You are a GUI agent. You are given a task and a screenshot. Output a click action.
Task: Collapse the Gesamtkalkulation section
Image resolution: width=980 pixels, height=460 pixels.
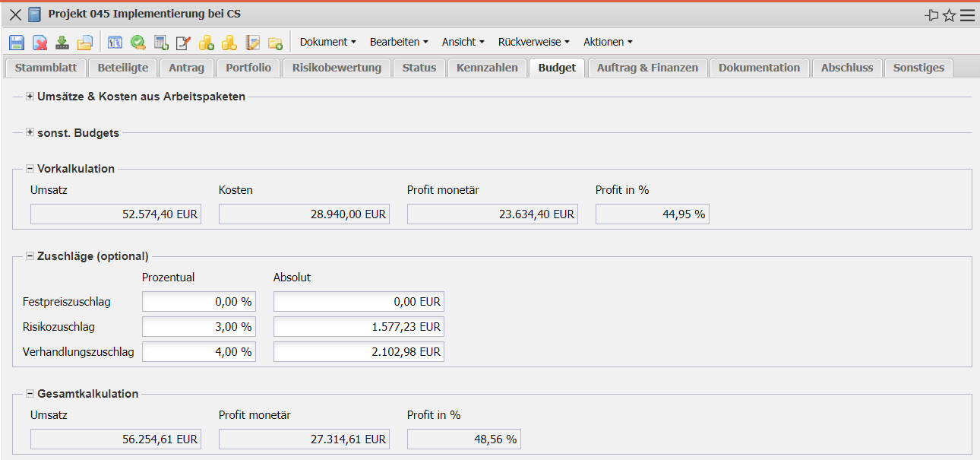[30, 394]
